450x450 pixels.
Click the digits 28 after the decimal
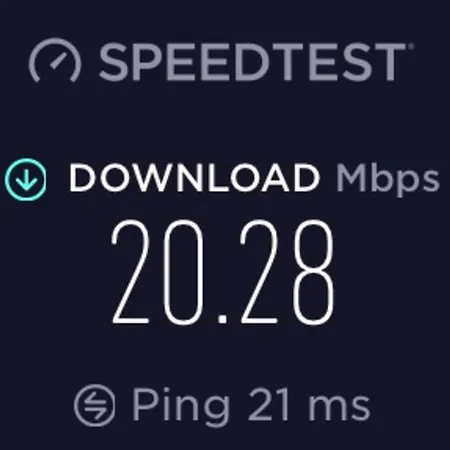pyautogui.click(x=287, y=273)
